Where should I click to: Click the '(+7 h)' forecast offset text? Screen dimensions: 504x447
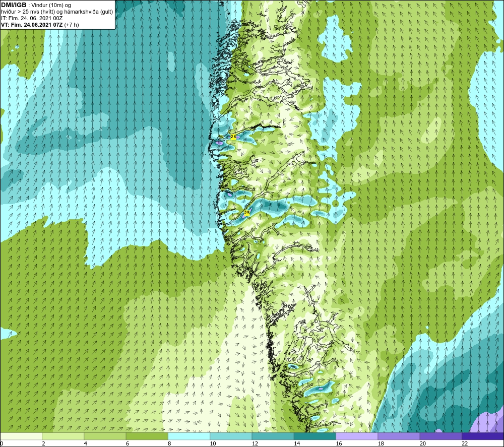click(x=72, y=25)
